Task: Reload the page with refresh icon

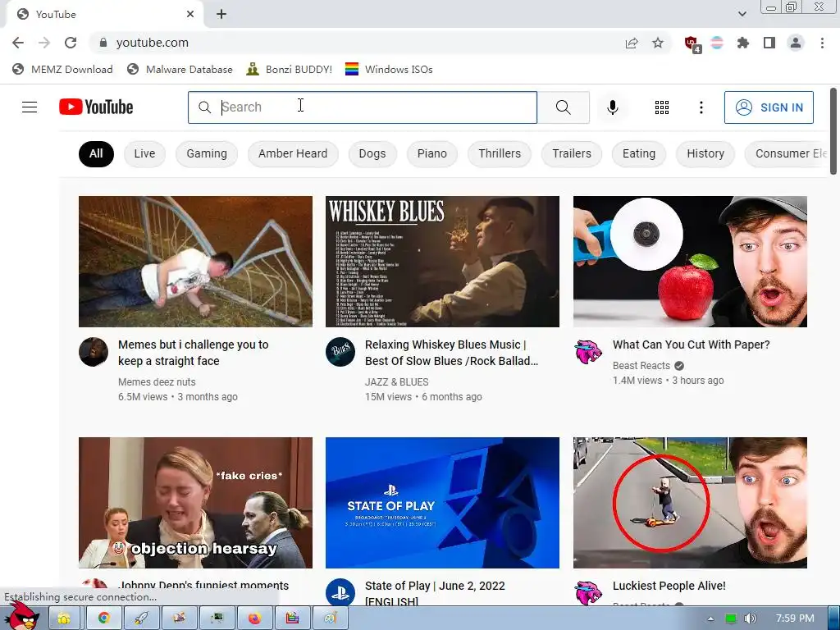Action: coord(71,43)
